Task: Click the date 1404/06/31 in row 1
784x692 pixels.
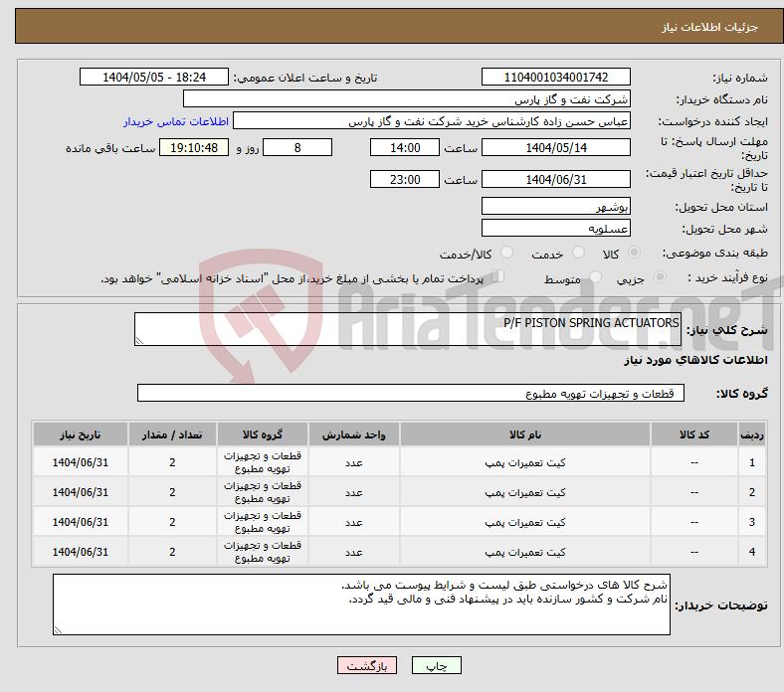Action: coord(80,462)
